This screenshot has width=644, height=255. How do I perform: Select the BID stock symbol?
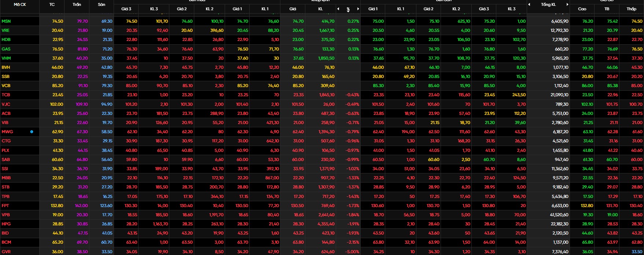point(5,233)
